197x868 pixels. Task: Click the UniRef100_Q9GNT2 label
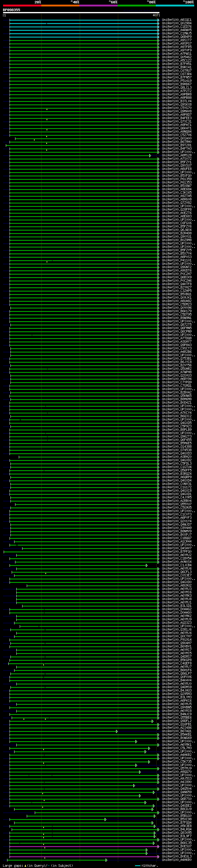point(176,267)
